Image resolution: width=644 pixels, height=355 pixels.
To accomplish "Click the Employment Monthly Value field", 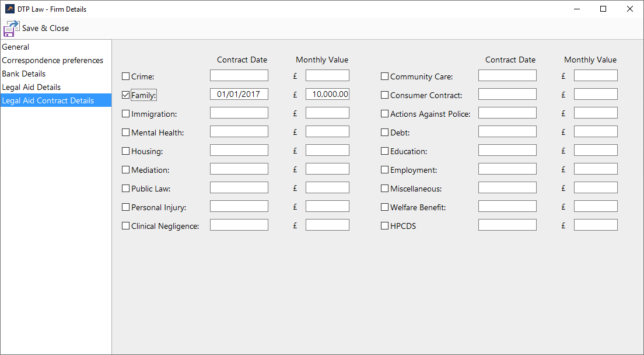I will pyautogui.click(x=596, y=169).
